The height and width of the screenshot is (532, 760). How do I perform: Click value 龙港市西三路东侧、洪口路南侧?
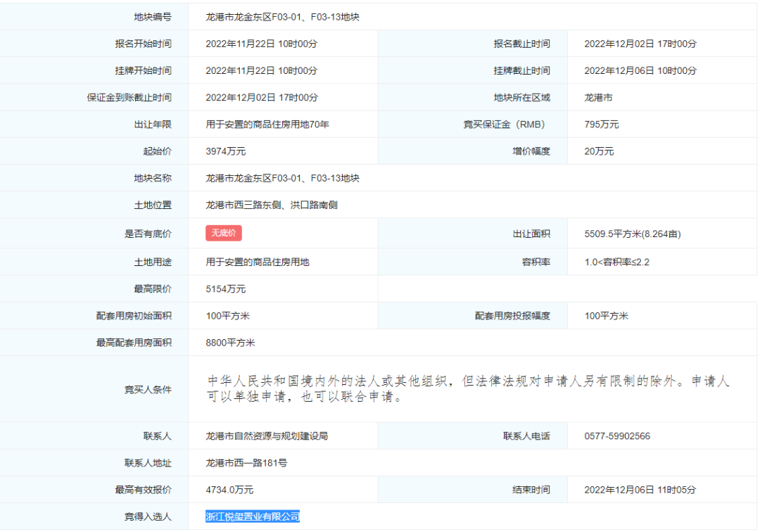[x=272, y=205]
